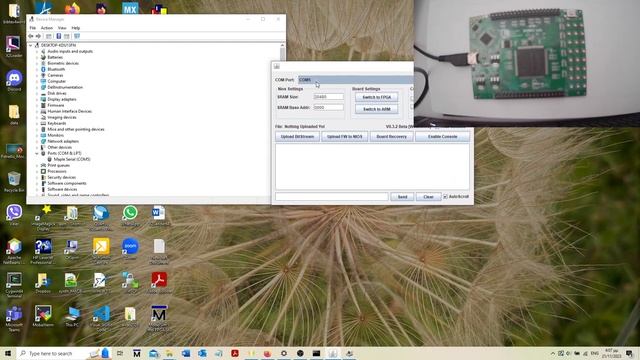Screen dimensions: 640x360
Task: Open the Help menu in Device Manager
Action: tap(76, 28)
